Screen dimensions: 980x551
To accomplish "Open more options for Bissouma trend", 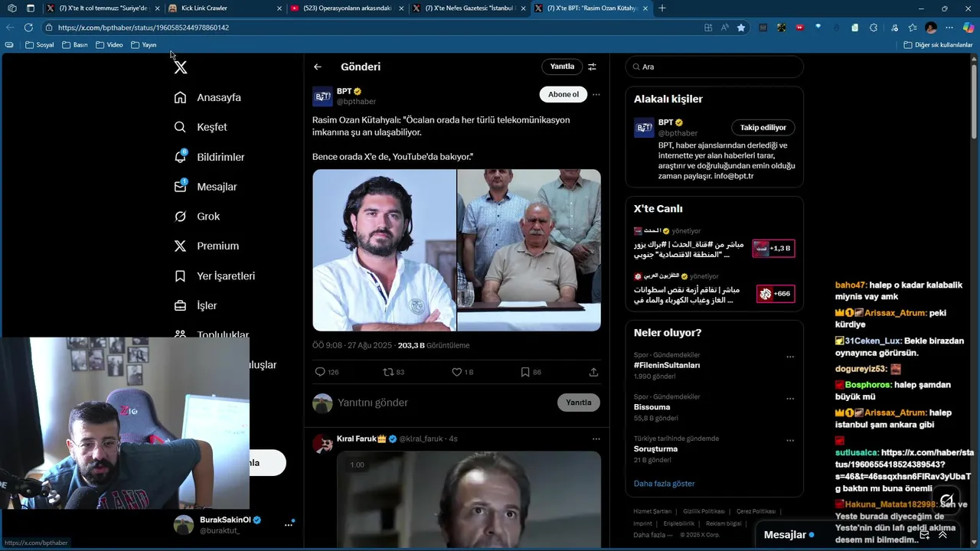I will point(790,399).
